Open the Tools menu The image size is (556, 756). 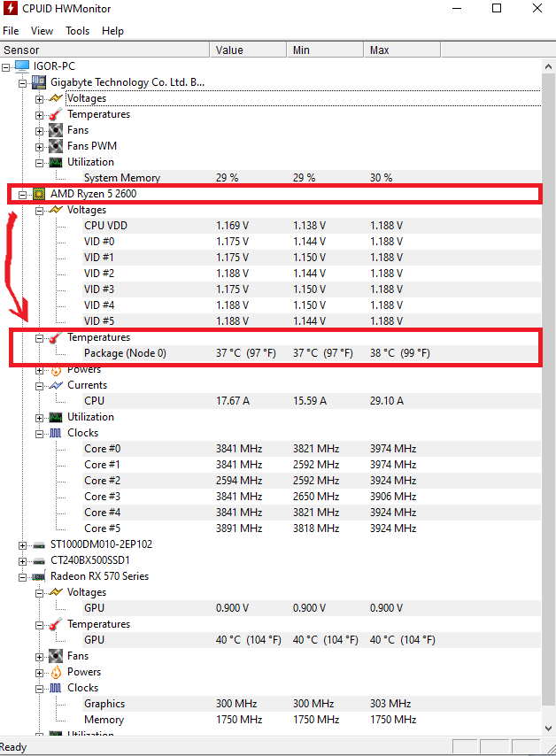coord(78,31)
